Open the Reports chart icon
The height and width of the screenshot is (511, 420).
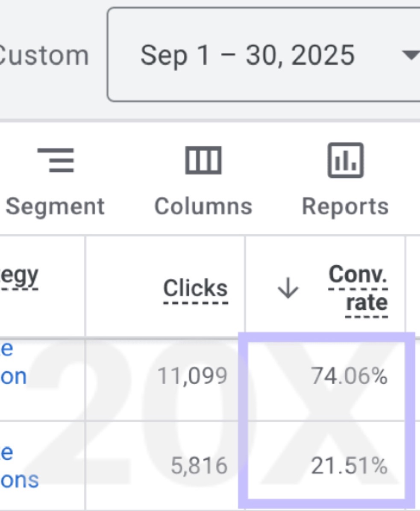[345, 160]
